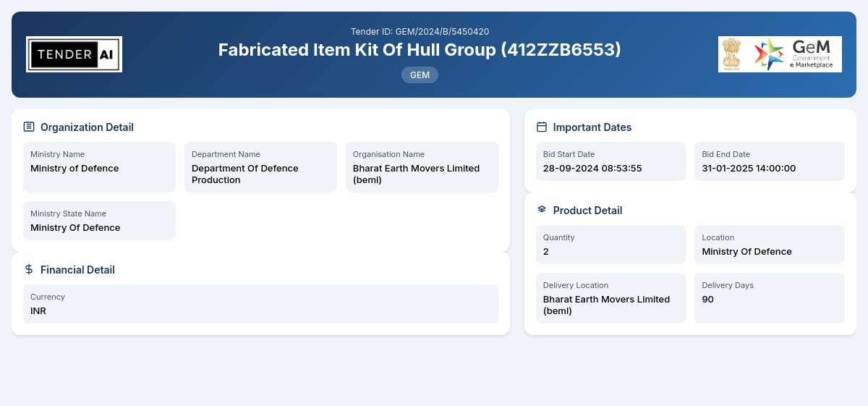The width and height of the screenshot is (868, 406).
Task: Click the GEM badge under the title
Action: coord(420,75)
